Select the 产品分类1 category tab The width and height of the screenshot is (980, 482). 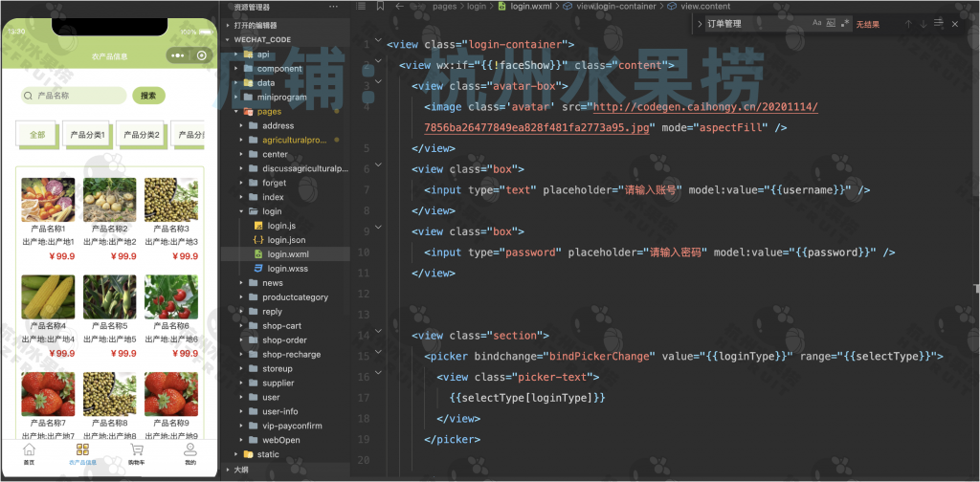(87, 135)
